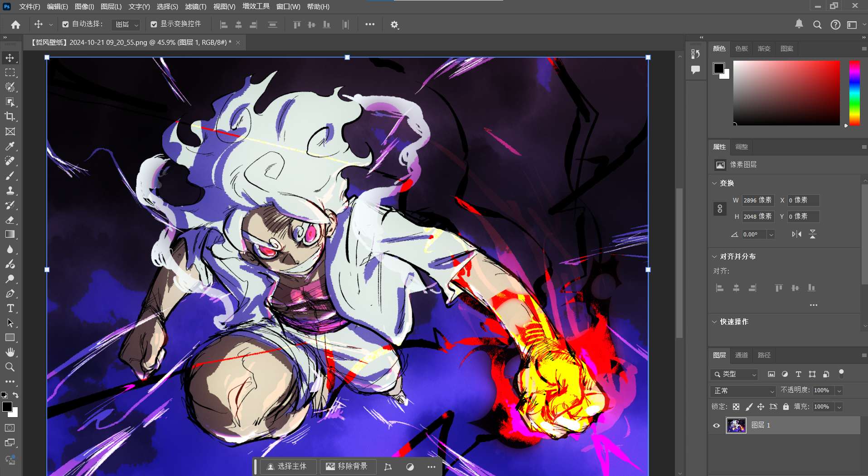Viewport: 868px width, 476px height.
Task: Collapse the 对齐并分布 section
Action: click(x=714, y=257)
